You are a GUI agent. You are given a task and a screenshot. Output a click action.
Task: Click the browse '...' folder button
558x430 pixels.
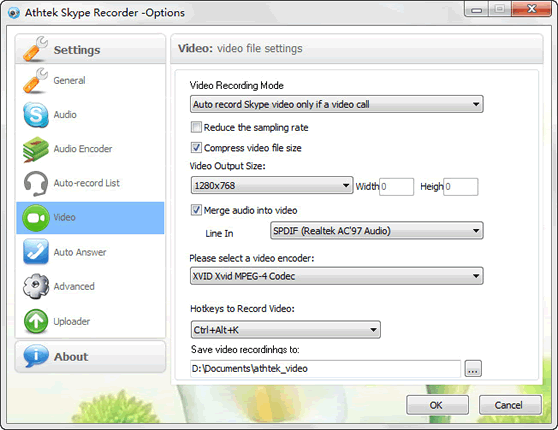(473, 369)
